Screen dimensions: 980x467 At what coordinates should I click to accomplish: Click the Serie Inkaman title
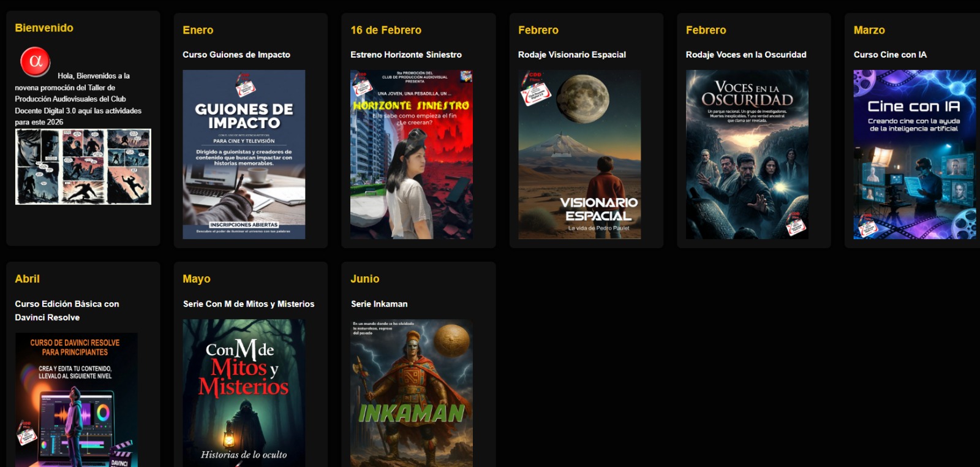379,304
